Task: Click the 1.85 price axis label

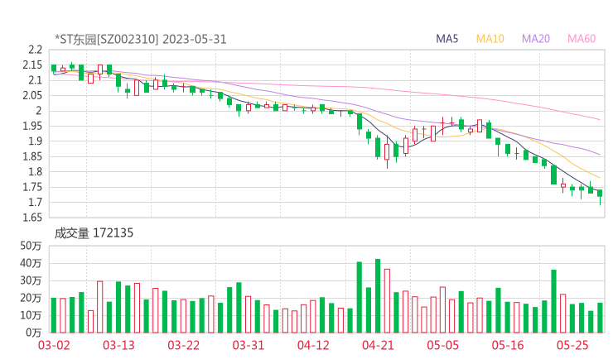Action: point(32,156)
